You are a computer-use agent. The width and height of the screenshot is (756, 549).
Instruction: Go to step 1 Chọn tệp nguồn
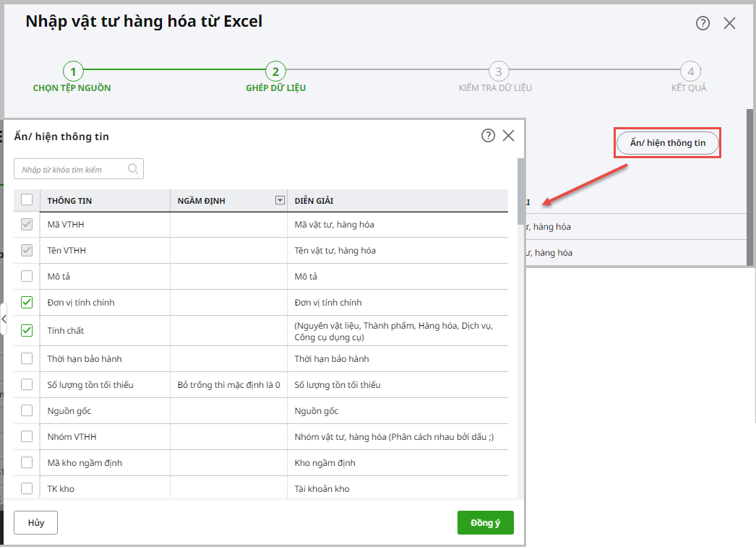[x=72, y=72]
